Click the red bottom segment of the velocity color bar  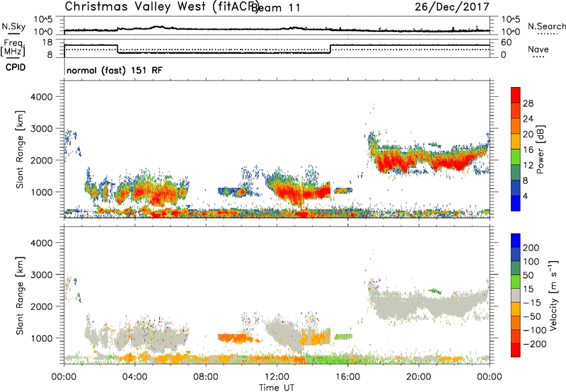pos(516,350)
